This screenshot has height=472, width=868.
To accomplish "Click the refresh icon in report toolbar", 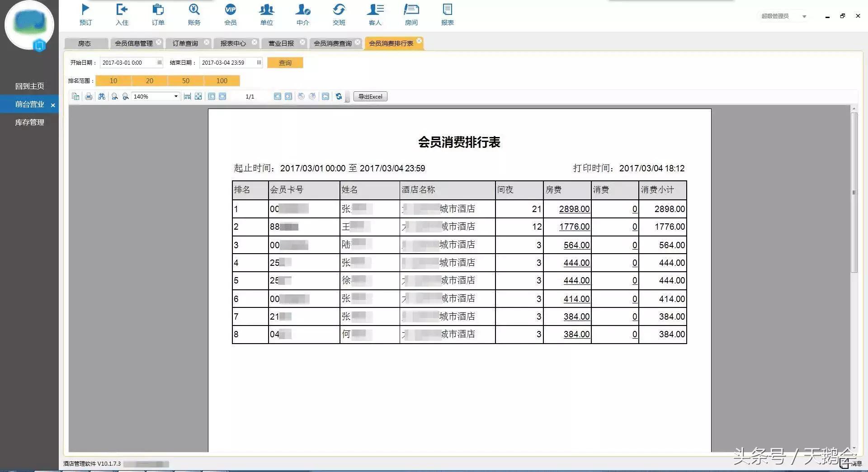I will pos(339,96).
